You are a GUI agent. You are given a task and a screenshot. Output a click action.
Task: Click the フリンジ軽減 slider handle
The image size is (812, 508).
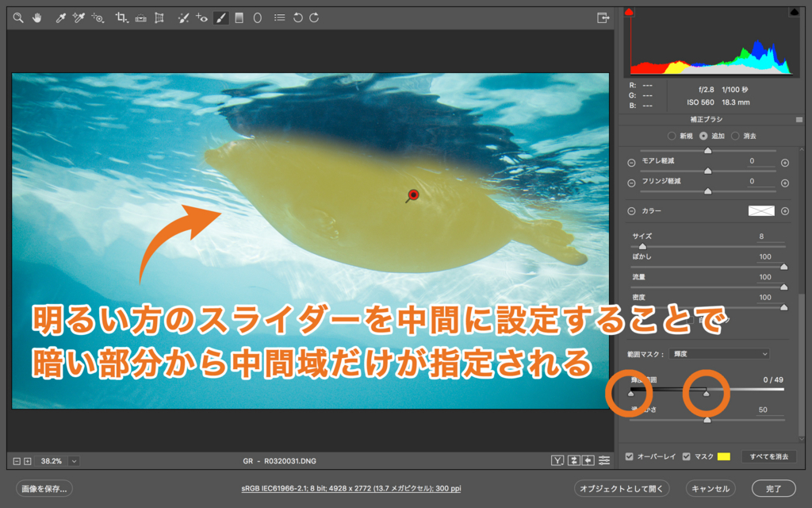707,190
